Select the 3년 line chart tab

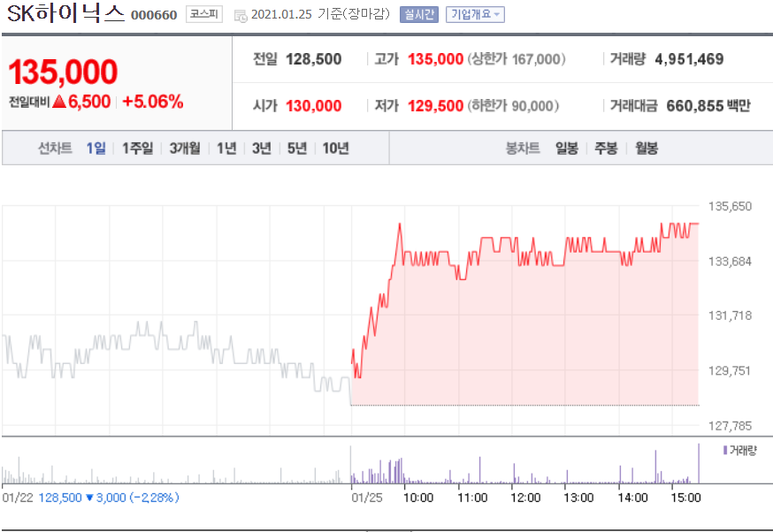coord(262,148)
